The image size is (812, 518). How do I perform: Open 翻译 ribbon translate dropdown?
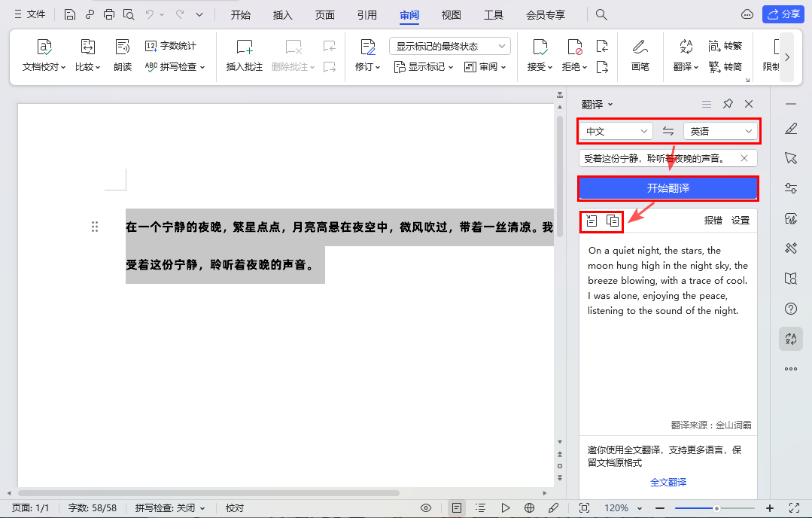coord(686,55)
